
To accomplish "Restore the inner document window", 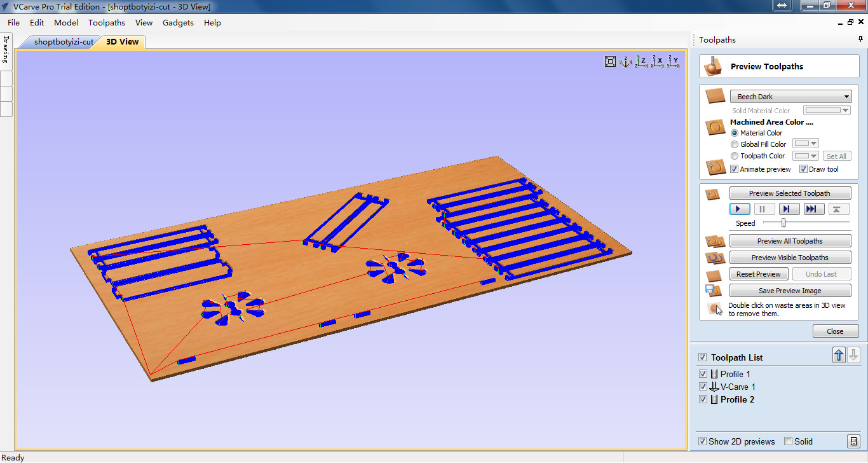I will click(x=850, y=22).
